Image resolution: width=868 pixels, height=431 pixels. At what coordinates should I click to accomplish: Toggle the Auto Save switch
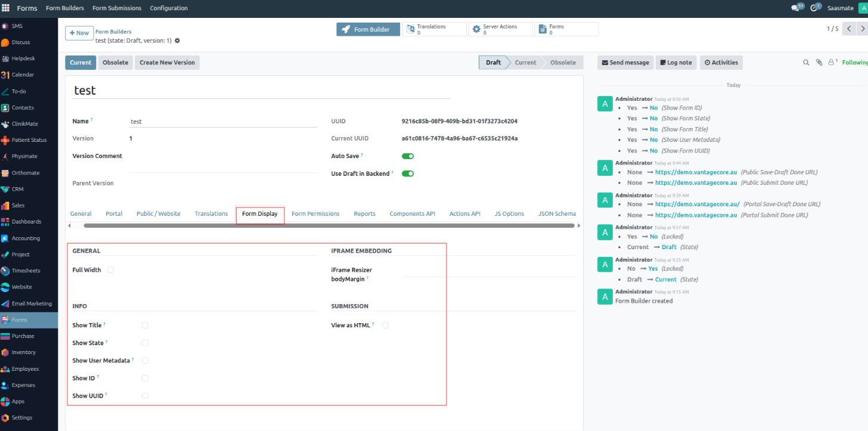(408, 156)
